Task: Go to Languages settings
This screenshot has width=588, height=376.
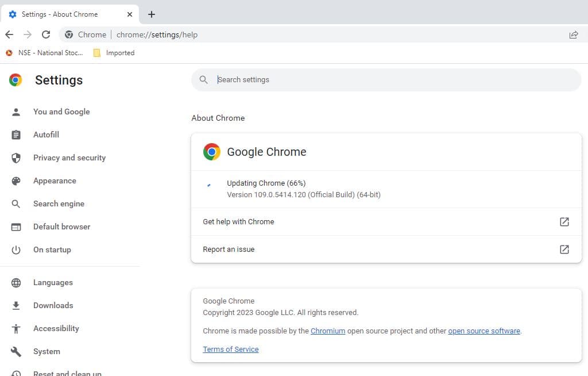Action: tap(53, 282)
